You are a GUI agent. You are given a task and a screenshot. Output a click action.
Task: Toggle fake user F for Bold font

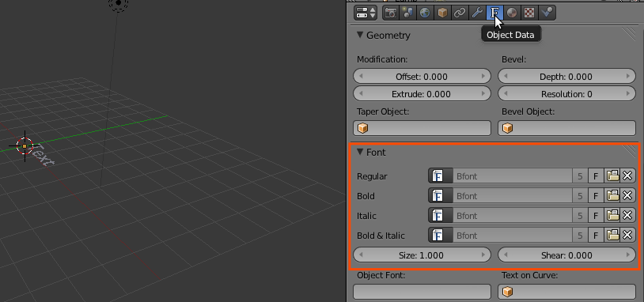coord(596,196)
